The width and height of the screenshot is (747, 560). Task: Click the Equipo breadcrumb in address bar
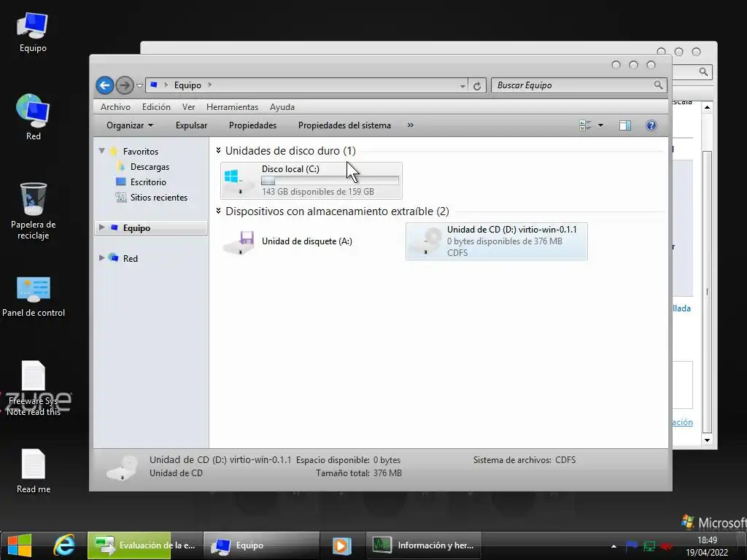(x=187, y=85)
